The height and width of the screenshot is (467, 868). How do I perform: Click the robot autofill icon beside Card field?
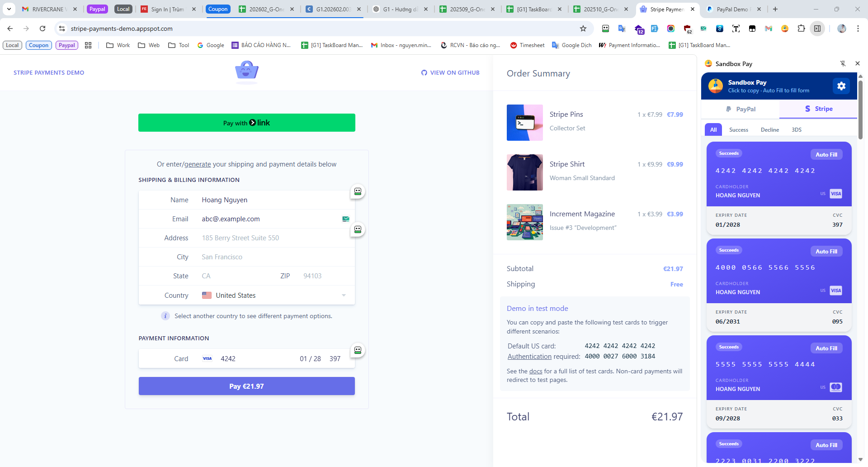point(358,350)
